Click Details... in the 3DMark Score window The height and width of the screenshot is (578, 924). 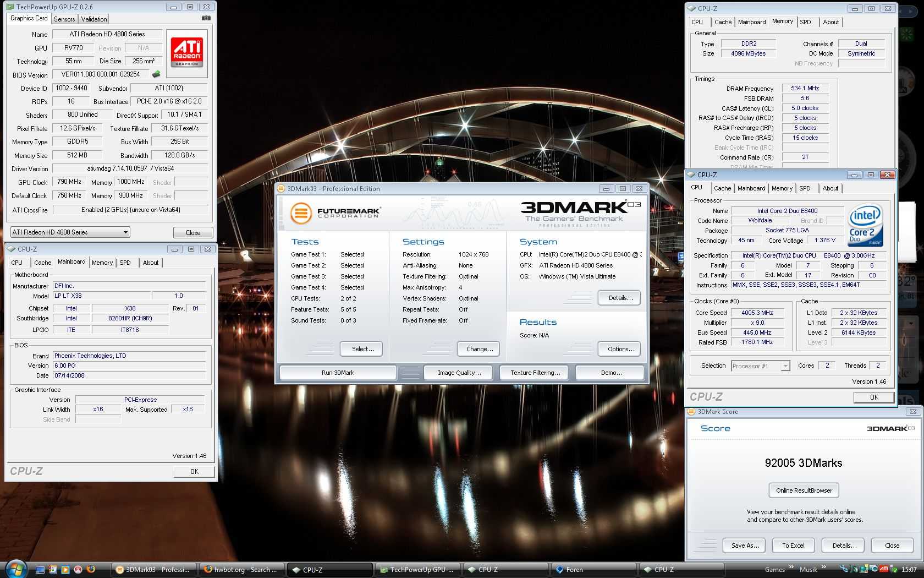(x=844, y=546)
